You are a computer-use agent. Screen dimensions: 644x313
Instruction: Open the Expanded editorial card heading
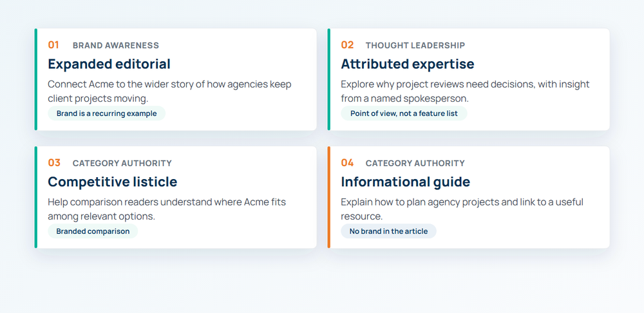coord(109,64)
